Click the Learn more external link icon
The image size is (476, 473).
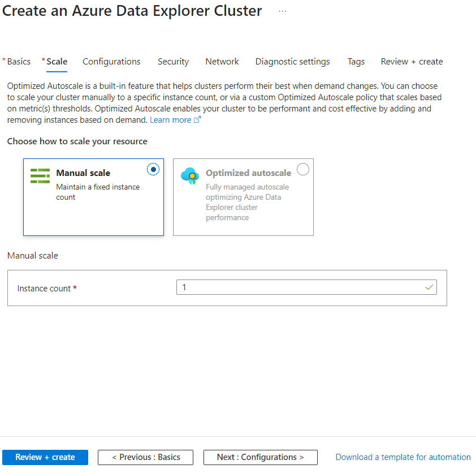(197, 120)
